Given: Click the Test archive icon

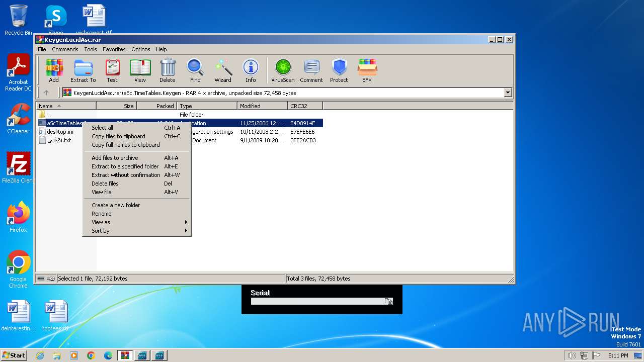Looking at the screenshot, I should point(112,71).
